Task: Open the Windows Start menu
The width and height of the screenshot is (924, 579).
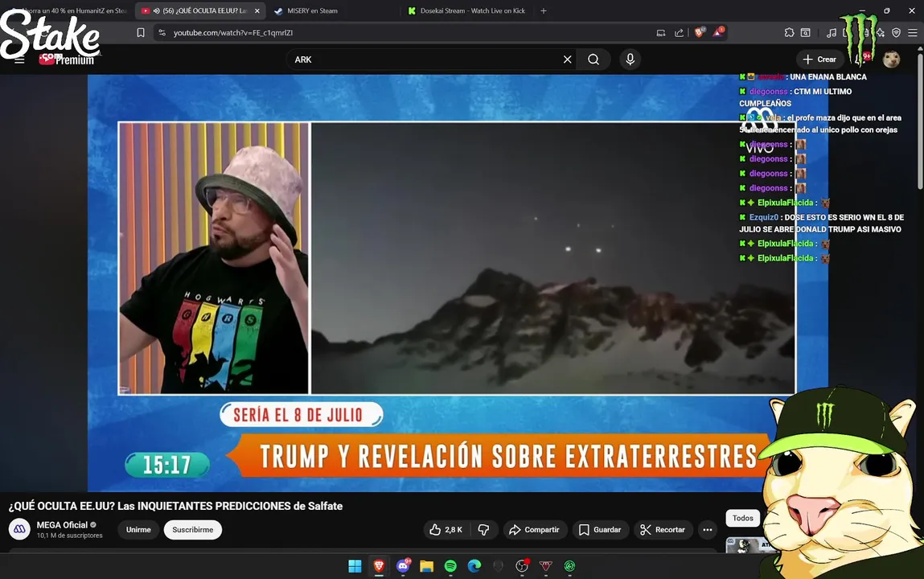Action: (x=355, y=566)
